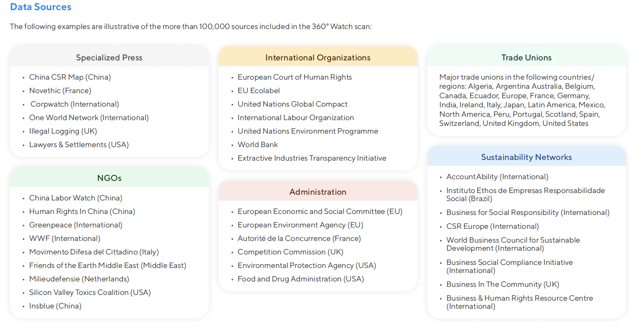Select Novethic (France) entry
Viewport: 644px width, 328px height.
(60, 91)
